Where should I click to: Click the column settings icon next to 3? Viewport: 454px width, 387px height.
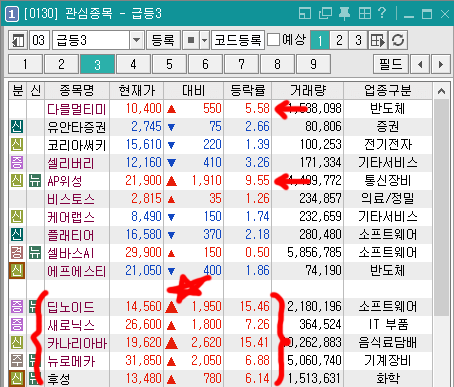[x=378, y=40]
